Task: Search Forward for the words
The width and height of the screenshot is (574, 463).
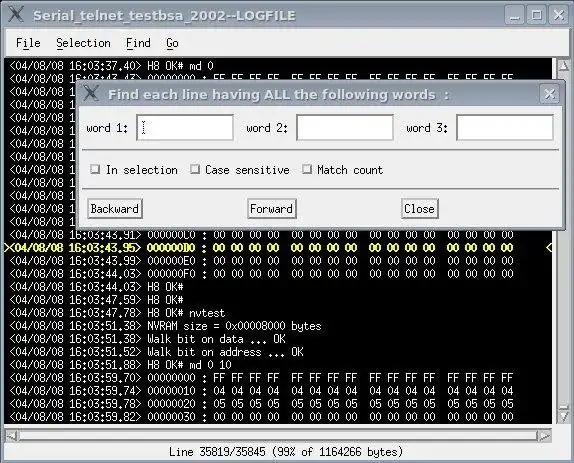Action: 272,209
